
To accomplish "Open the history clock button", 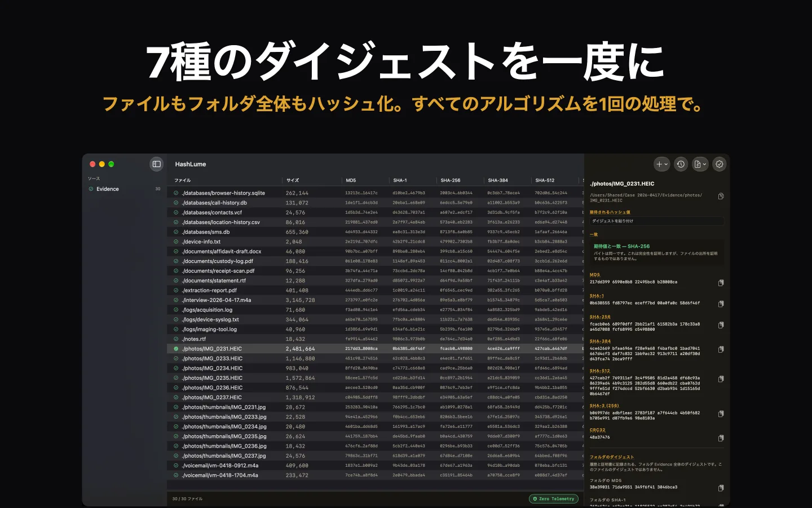I will (681, 164).
